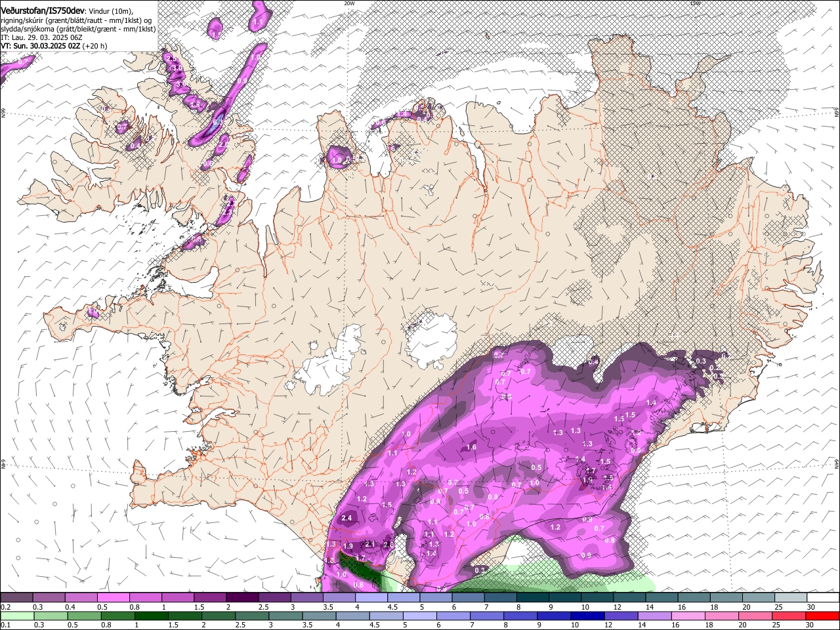Click the 'VT: Sun. 30.03.2025 02Z' valid time

tap(41, 46)
